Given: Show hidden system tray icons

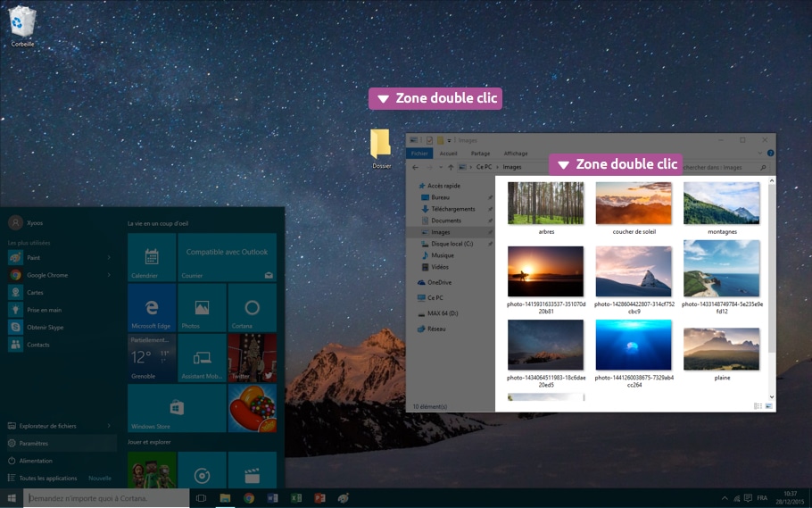Looking at the screenshot, I should pos(724,497).
